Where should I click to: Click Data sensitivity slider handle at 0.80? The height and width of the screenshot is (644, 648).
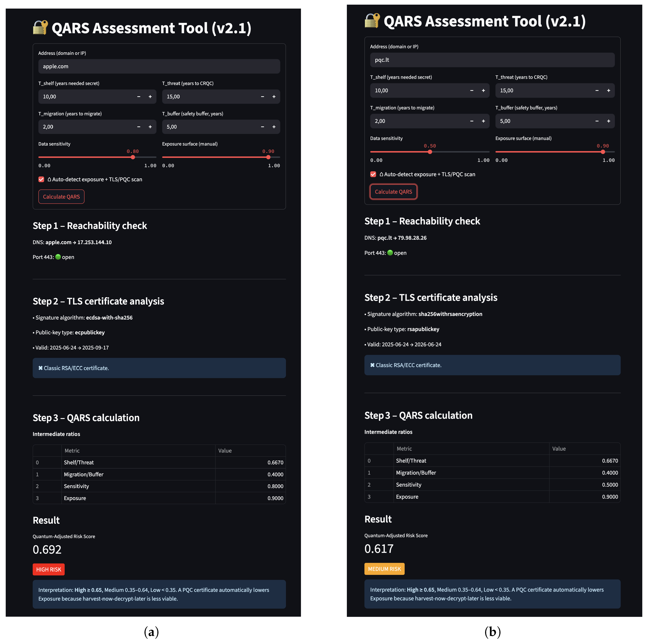[x=133, y=157]
